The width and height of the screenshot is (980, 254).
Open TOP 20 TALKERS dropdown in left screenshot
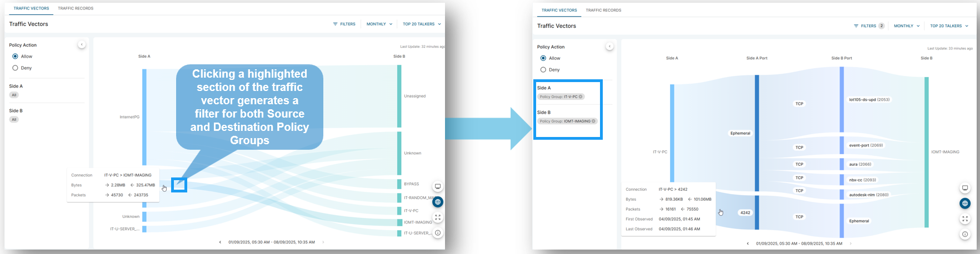coord(422,24)
